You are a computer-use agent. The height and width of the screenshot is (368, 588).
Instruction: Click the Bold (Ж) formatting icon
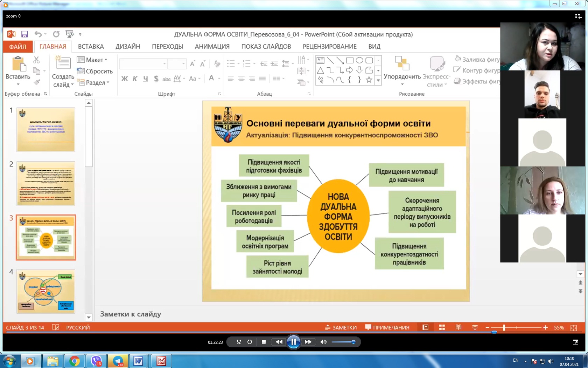click(x=125, y=79)
